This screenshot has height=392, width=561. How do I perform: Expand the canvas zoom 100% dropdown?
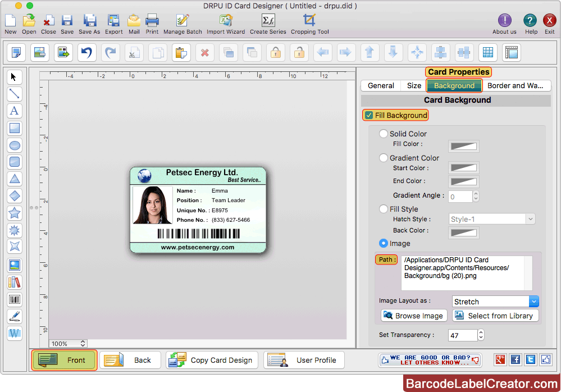coord(69,343)
